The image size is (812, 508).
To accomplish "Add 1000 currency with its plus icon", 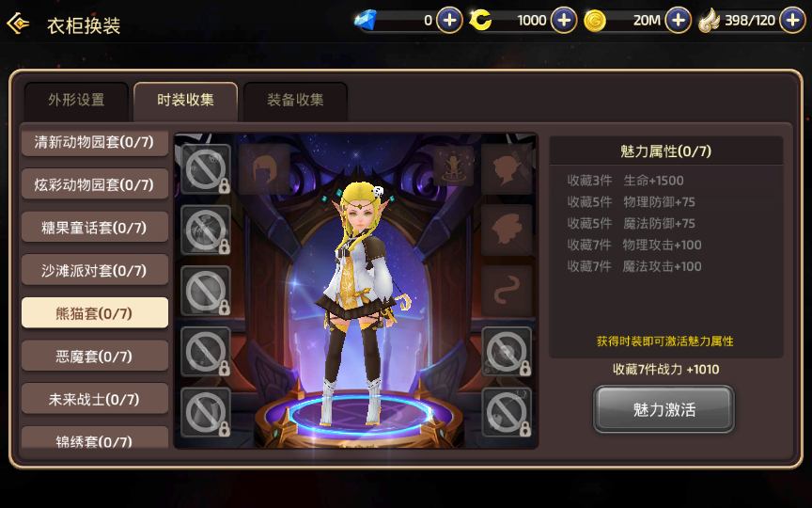I will coord(564,20).
